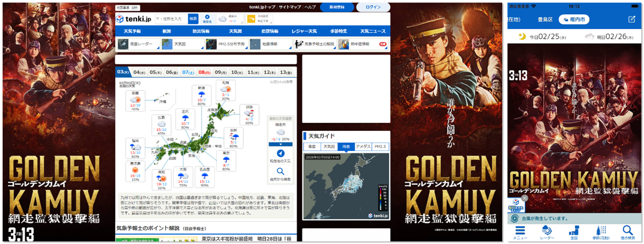
Task: Click the 新規登録 button
Action: click(337, 7)
